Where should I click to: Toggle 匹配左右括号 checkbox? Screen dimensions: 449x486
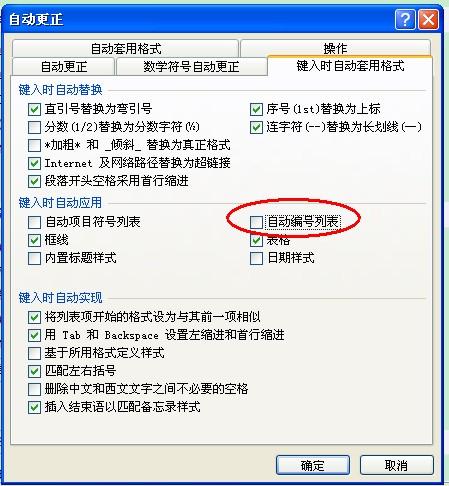34,371
